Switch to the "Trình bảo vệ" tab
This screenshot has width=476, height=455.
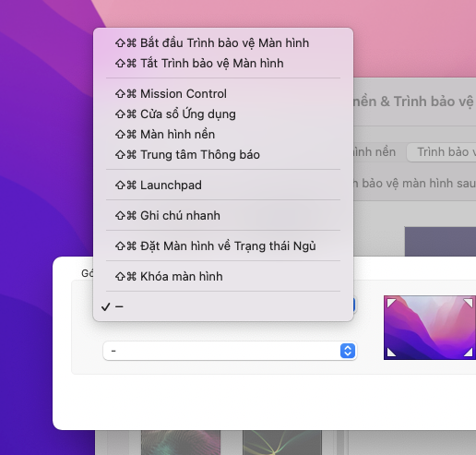442,152
